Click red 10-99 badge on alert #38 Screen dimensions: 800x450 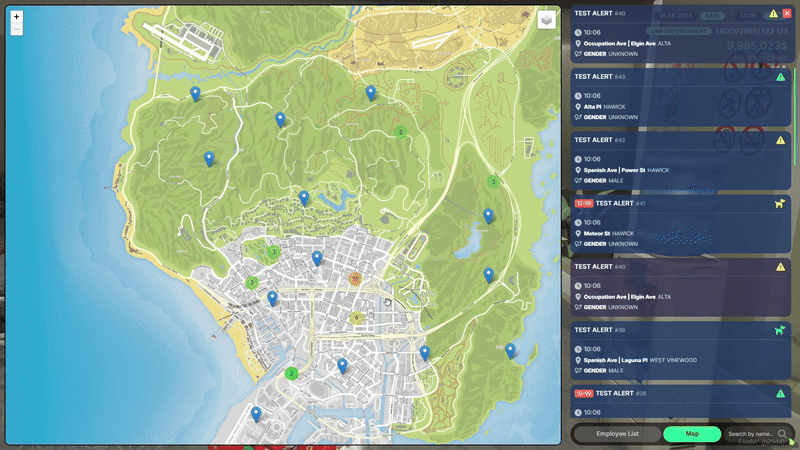pos(584,393)
